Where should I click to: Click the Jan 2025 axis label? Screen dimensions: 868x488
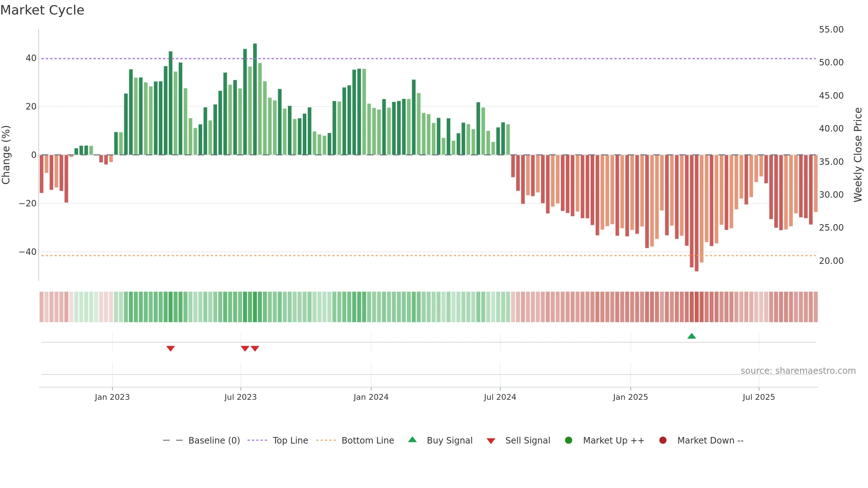tap(630, 397)
